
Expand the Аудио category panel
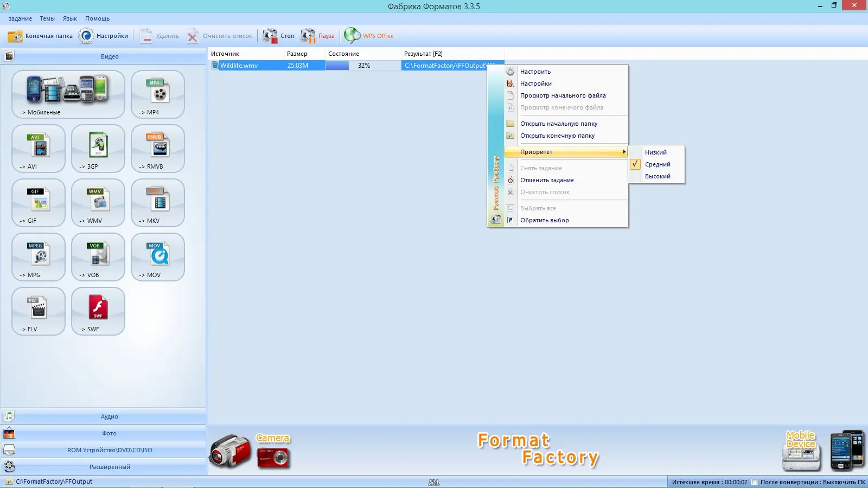point(103,416)
